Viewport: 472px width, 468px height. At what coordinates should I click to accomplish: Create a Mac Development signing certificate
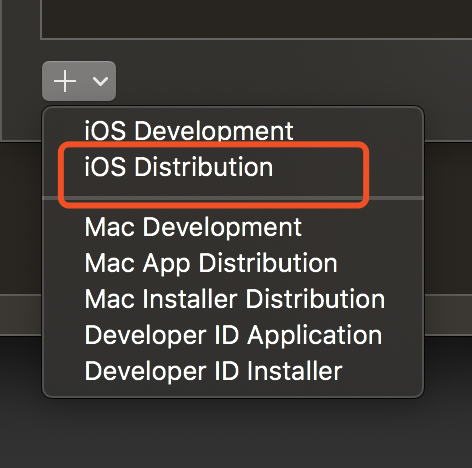point(193,227)
